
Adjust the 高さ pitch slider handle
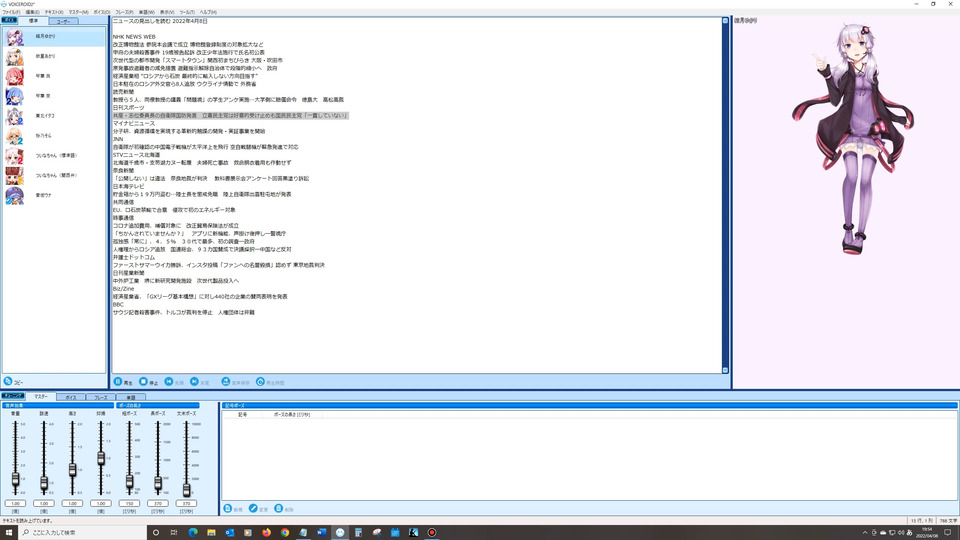pos(72,470)
